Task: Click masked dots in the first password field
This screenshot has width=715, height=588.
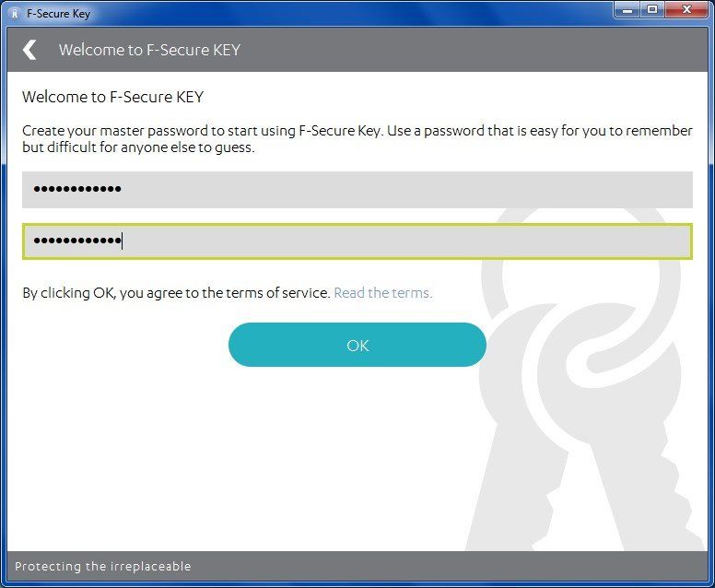Action: 77,189
